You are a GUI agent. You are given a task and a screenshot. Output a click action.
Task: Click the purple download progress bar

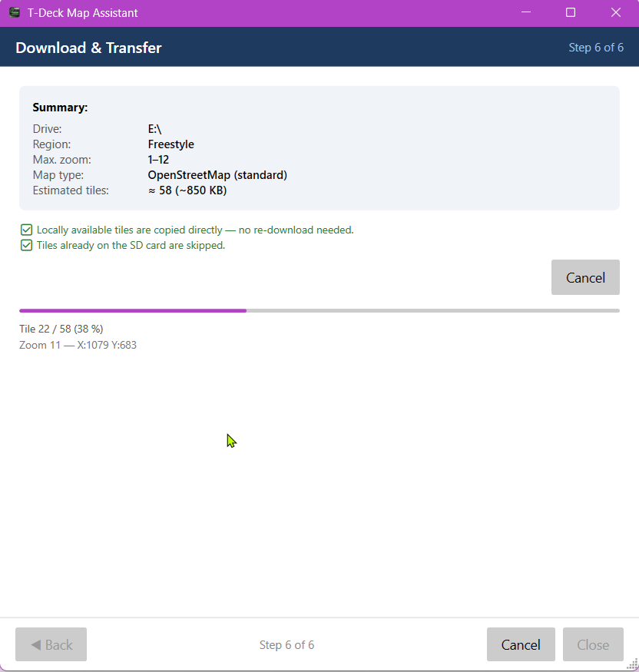pyautogui.click(x=319, y=311)
